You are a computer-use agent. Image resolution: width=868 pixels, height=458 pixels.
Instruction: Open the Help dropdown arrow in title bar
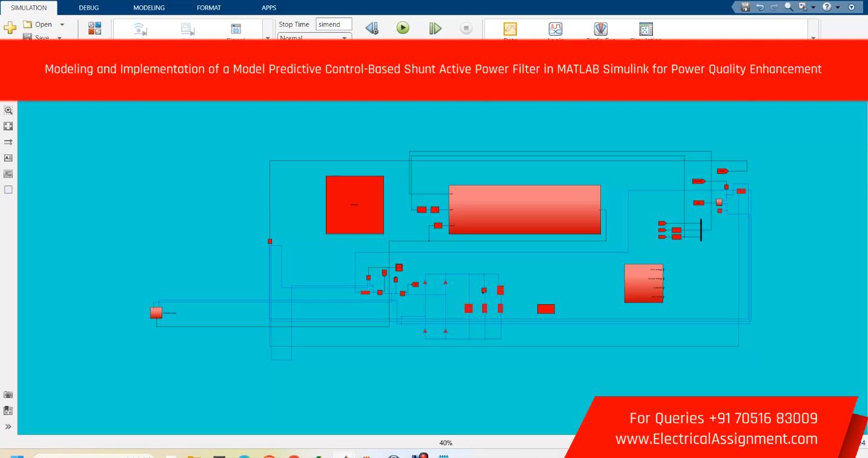coord(838,7)
